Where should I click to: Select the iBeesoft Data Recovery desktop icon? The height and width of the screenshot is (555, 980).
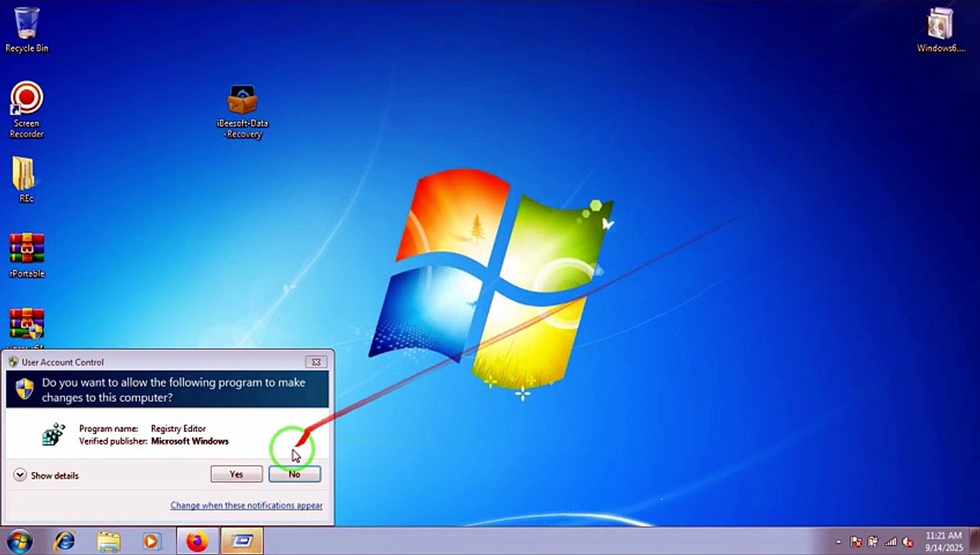243,112
